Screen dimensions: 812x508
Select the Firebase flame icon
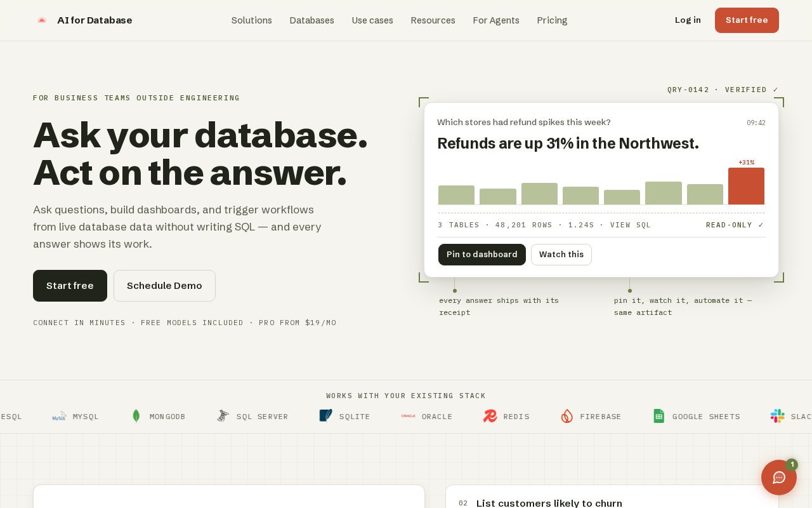coord(567,417)
